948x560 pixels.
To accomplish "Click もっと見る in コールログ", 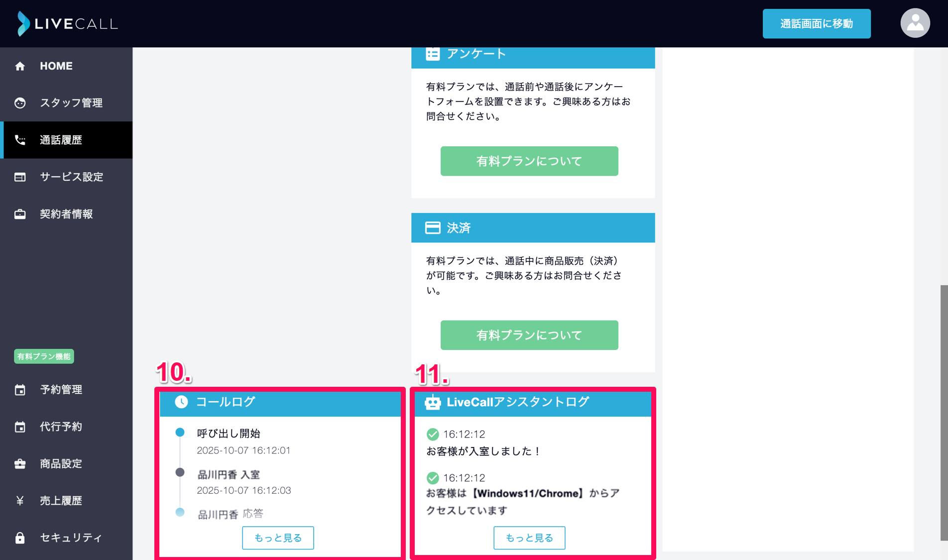I will click(278, 538).
